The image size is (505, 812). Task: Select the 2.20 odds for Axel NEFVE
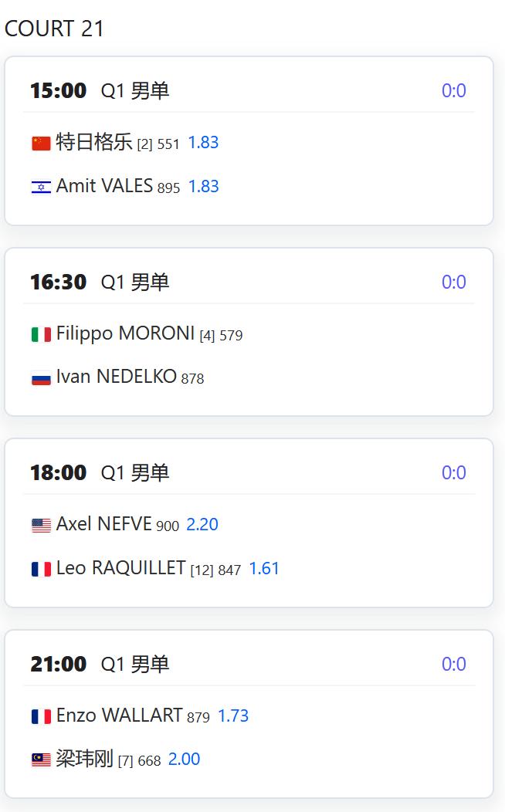[202, 525]
